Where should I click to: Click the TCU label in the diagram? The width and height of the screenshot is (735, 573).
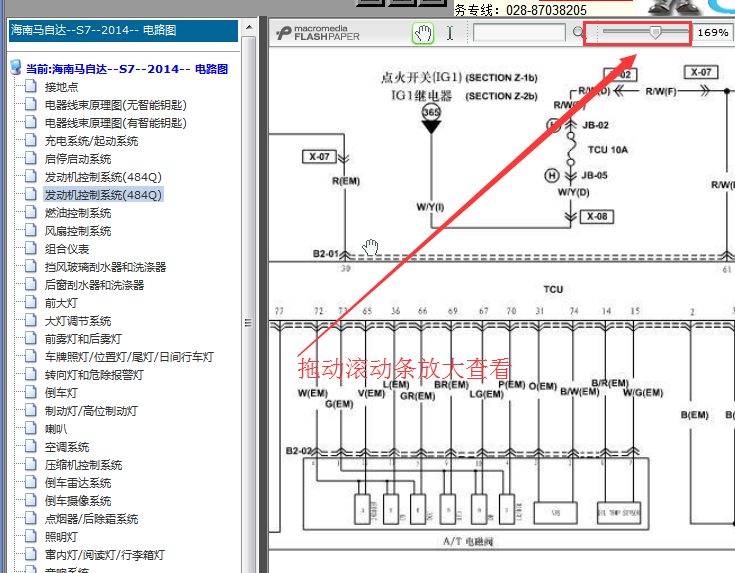[x=553, y=289]
